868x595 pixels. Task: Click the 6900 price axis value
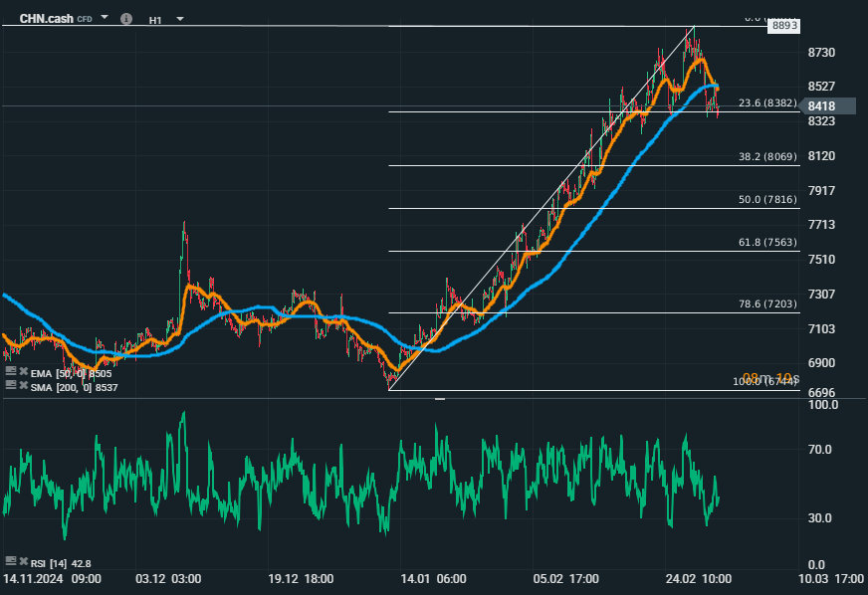[821, 363]
